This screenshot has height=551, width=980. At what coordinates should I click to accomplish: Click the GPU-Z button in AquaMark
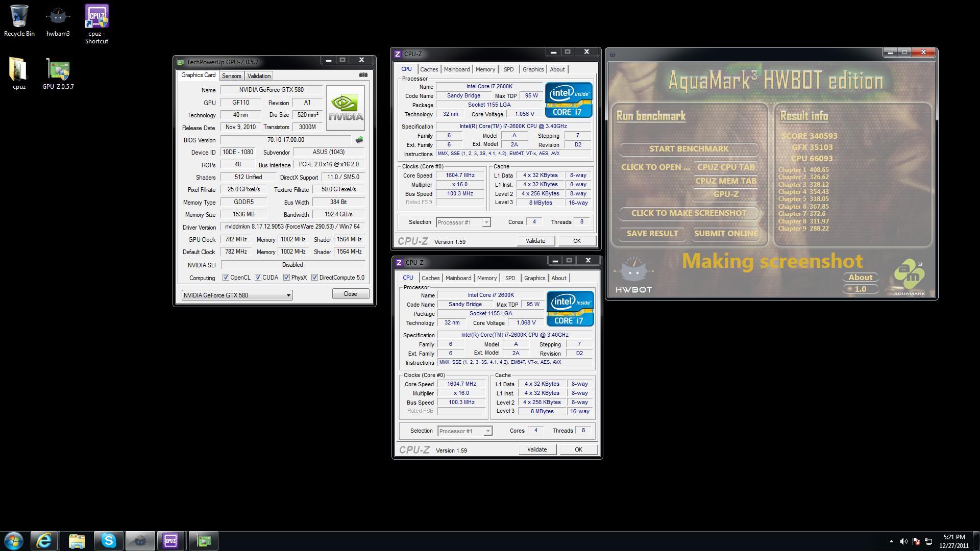point(725,194)
